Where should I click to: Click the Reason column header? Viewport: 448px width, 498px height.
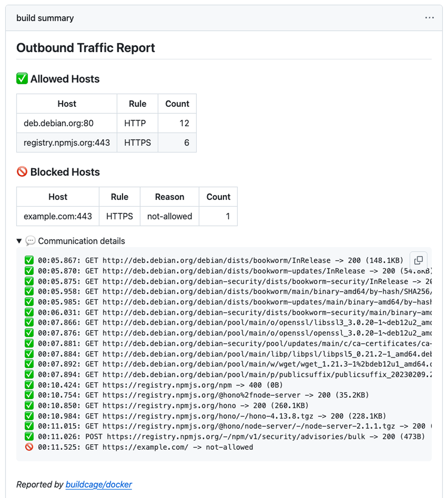[x=170, y=197]
